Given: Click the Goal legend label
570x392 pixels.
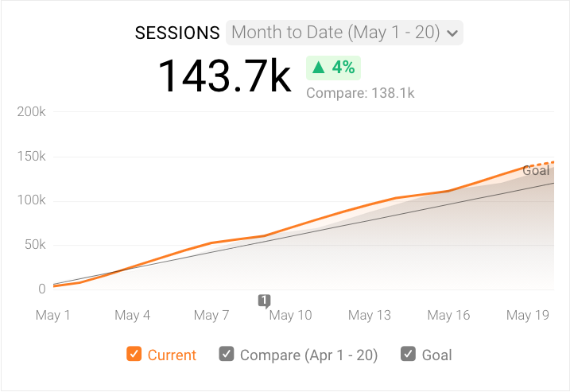Looking at the screenshot, I should (x=436, y=355).
